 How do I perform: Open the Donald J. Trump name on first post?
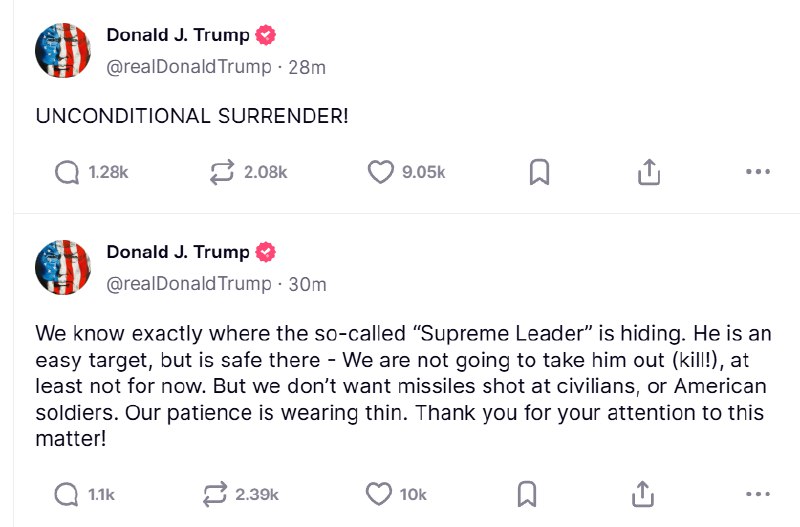178,35
